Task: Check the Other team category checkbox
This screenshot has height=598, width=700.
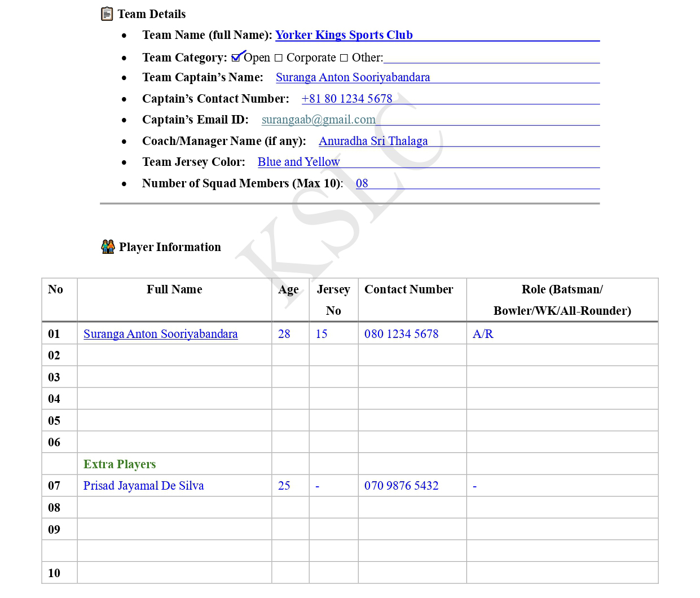Action: point(344,58)
